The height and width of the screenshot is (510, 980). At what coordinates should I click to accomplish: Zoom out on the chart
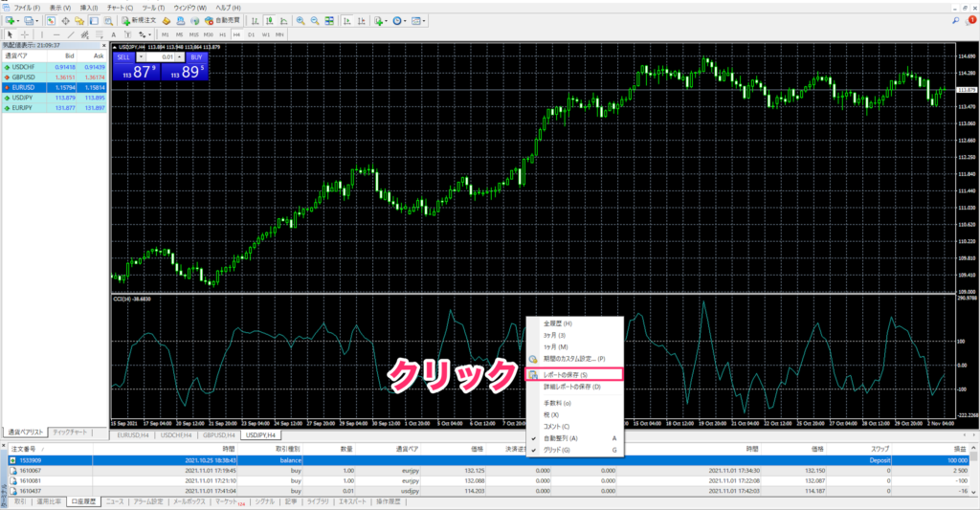click(x=315, y=21)
